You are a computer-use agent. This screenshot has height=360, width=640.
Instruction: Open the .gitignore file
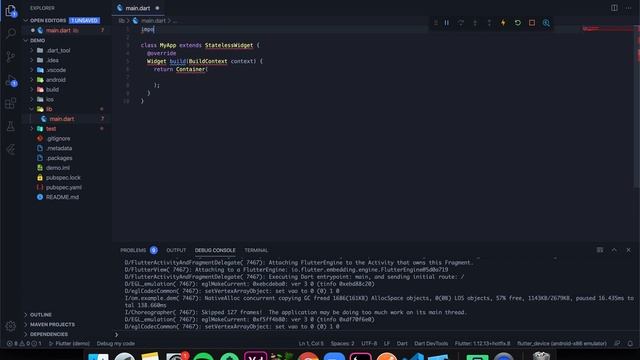click(x=58, y=138)
